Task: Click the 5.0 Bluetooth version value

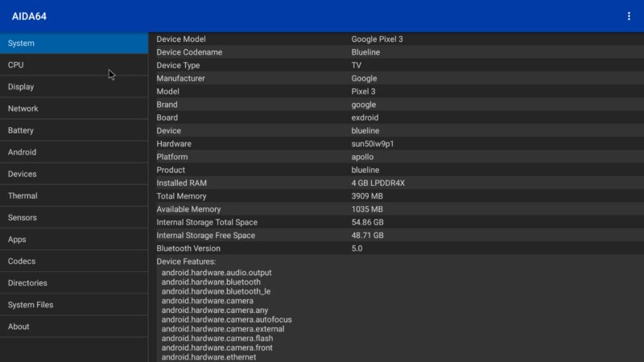Action: click(x=357, y=249)
